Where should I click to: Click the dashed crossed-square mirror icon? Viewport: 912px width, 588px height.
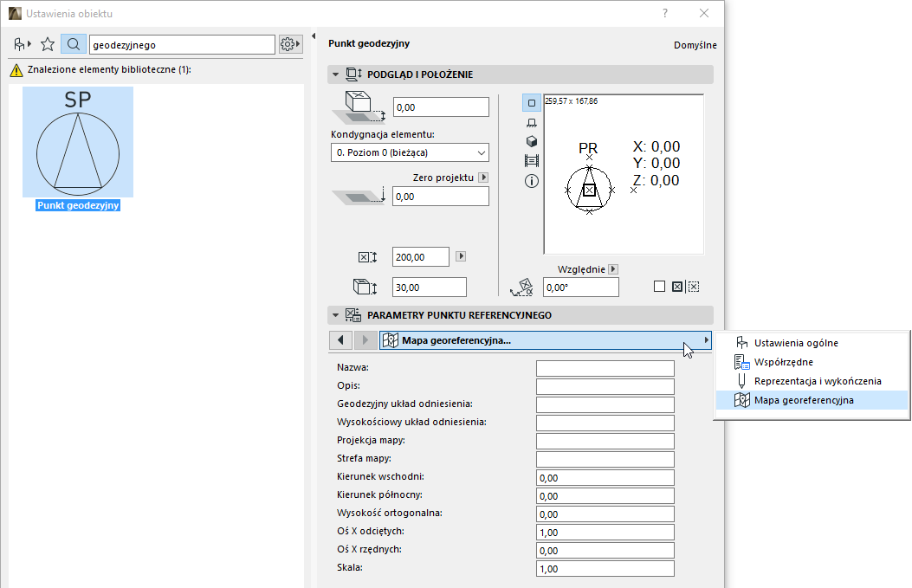point(693,286)
